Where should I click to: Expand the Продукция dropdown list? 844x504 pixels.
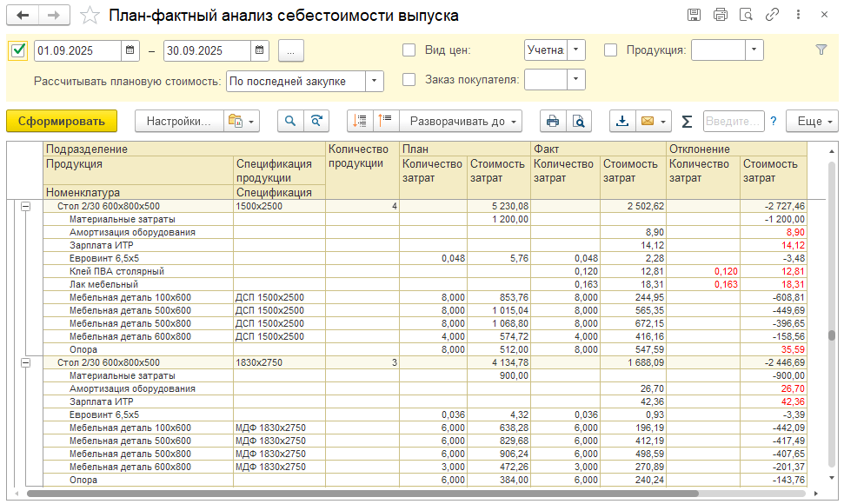click(754, 50)
